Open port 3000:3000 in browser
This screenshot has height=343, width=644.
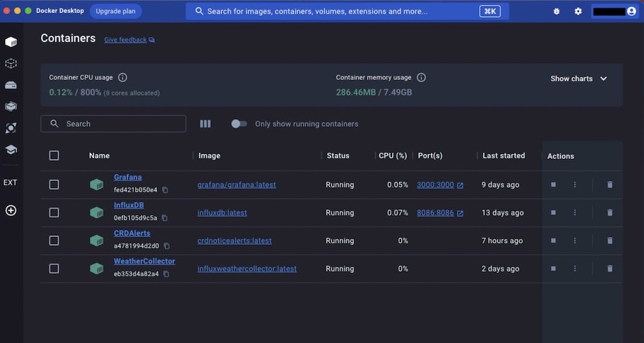(x=440, y=185)
